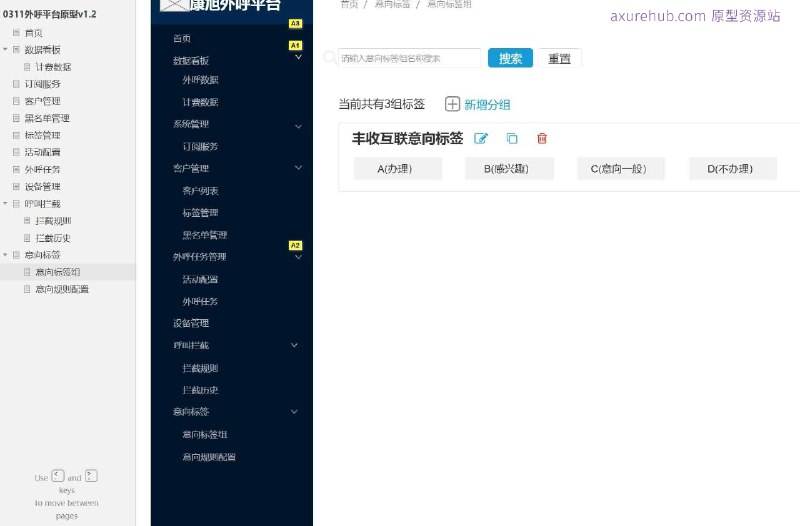800x526 pixels.
Task: Open 黑名单管理 in the dark sidebar
Action: [205, 235]
